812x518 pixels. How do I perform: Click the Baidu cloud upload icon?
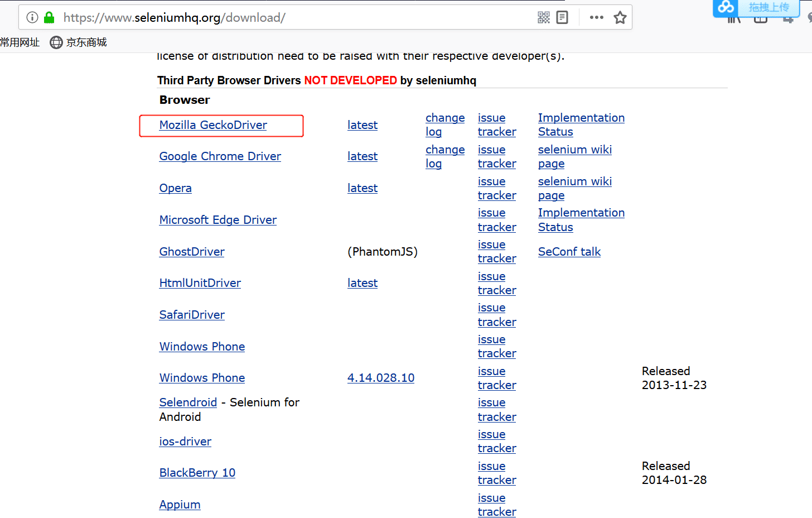(726, 7)
